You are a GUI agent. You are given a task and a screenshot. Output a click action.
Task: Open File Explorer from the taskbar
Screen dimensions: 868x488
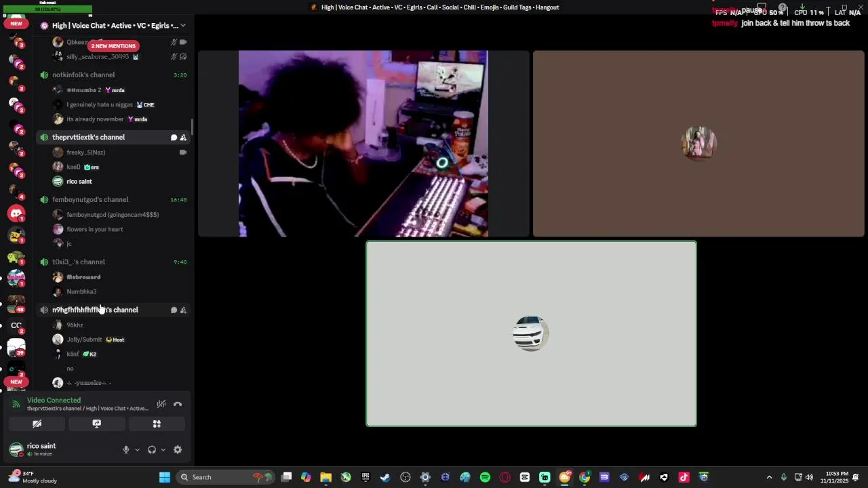point(325,477)
